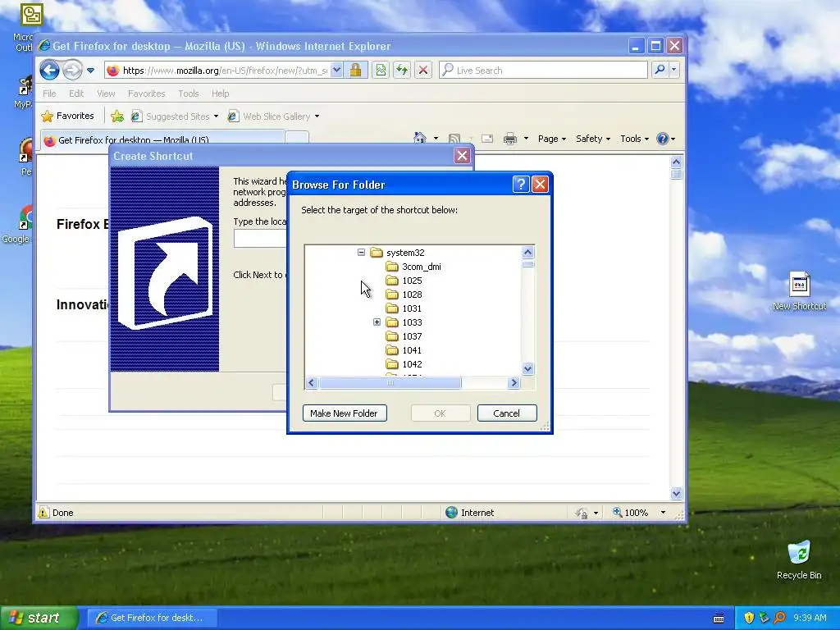Click the folder tree horizontal scrollbar thumb
Image resolution: width=840 pixels, height=630 pixels.
pos(390,382)
